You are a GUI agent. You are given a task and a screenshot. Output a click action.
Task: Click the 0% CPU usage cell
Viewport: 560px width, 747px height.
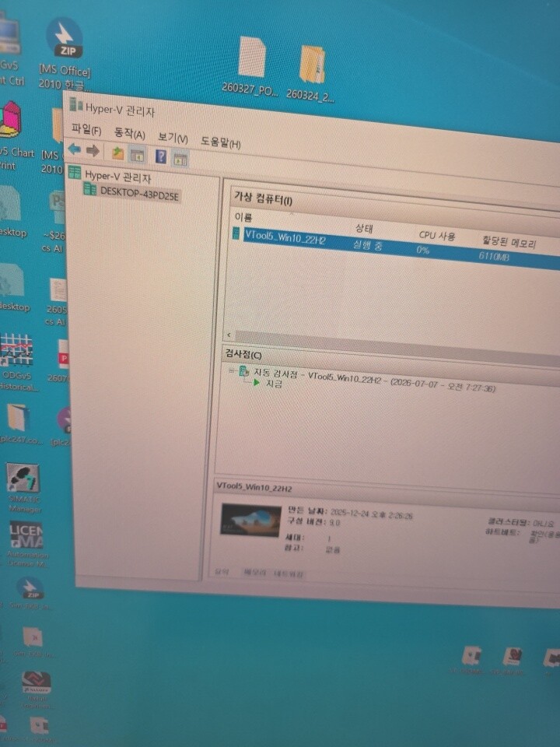422,250
